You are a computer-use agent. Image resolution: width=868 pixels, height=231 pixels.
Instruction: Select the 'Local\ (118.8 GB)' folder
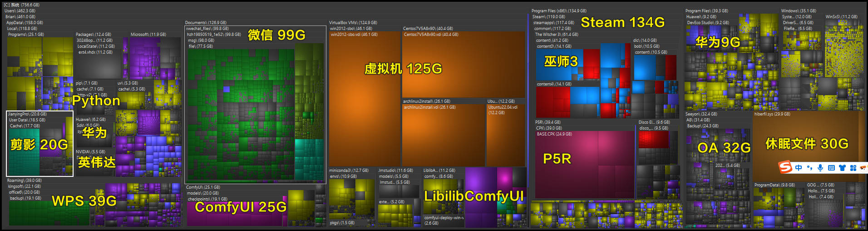pyautogui.click(x=22, y=29)
